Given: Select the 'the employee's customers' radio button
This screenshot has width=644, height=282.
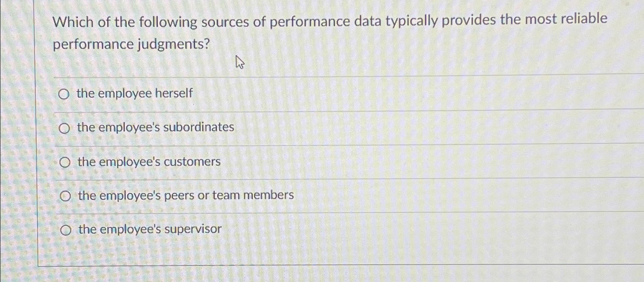Looking at the screenshot, I should pos(65,162).
